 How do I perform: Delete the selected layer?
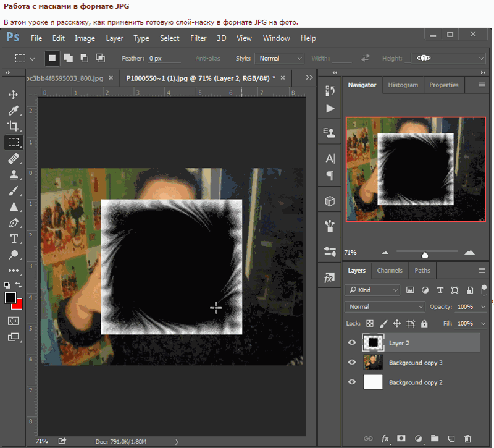(468, 439)
